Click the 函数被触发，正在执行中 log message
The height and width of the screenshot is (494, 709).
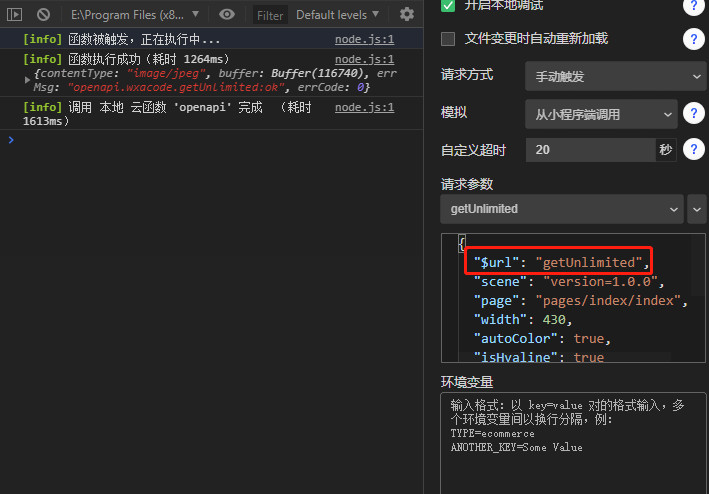coord(144,39)
